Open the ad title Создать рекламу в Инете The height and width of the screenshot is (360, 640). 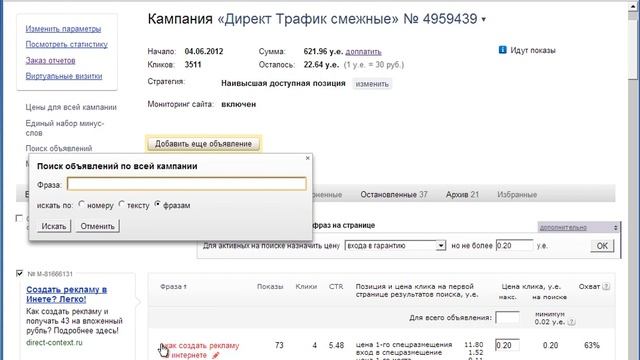click(67, 294)
